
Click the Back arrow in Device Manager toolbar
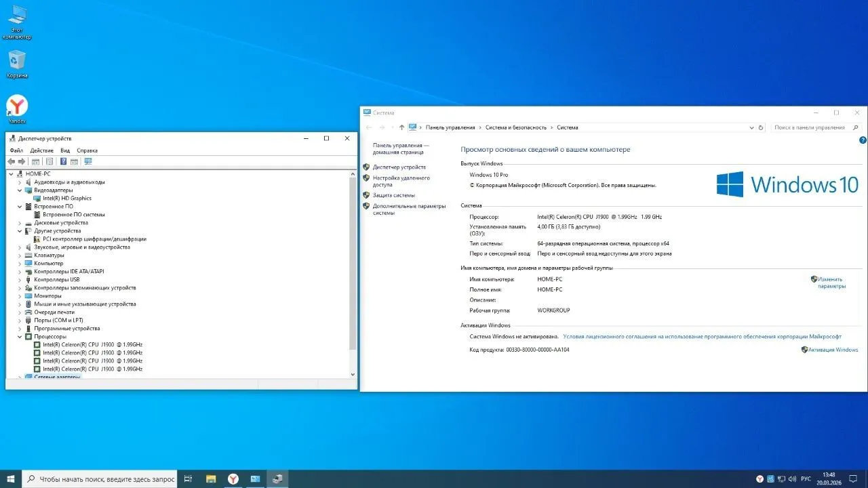pos(11,161)
